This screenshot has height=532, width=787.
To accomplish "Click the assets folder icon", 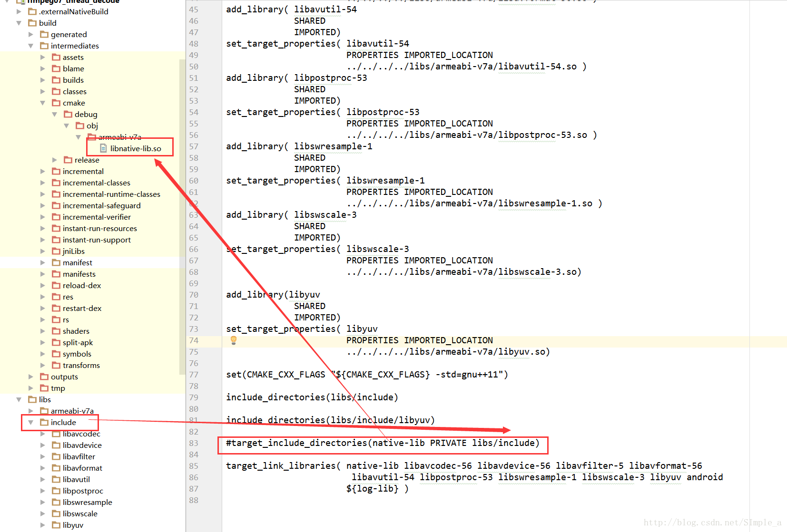I will pyautogui.click(x=56, y=57).
